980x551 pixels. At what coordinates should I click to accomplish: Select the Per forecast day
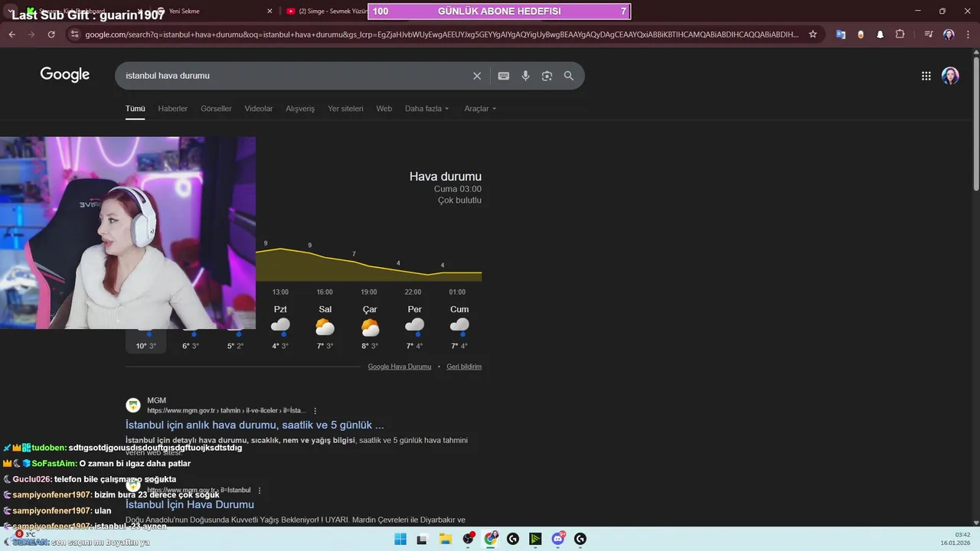click(x=414, y=328)
